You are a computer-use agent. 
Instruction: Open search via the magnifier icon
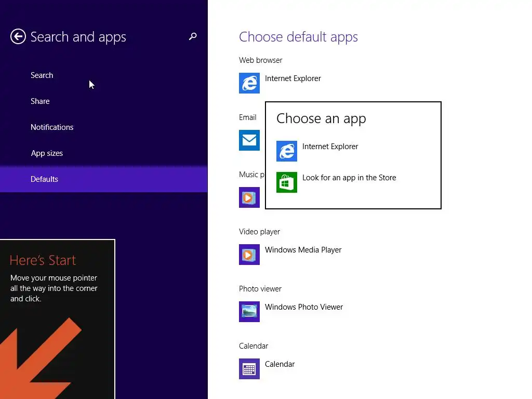coord(193,36)
